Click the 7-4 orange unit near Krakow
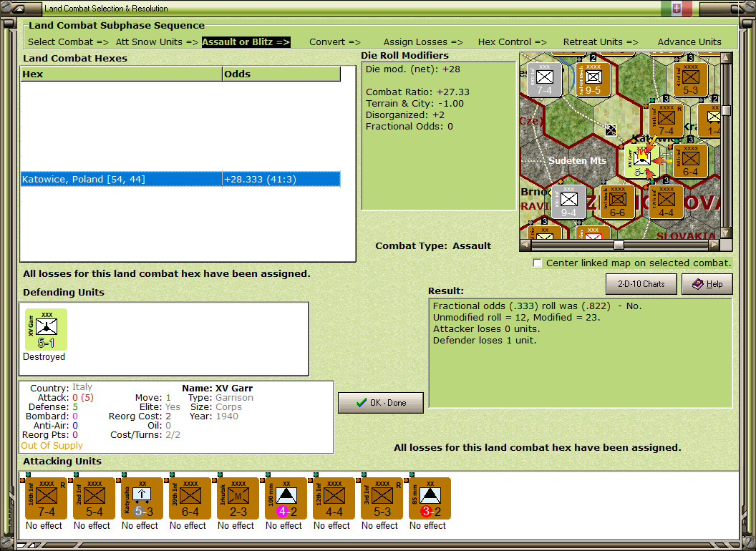This screenshot has width=756, height=551. 666,120
